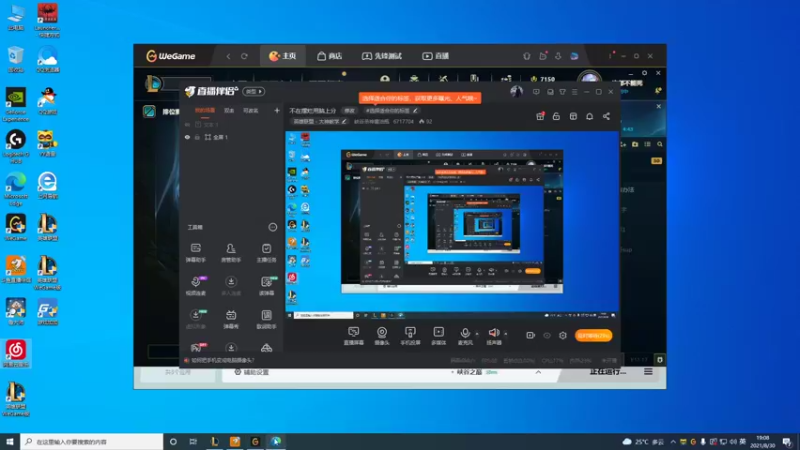Click the share icon in streaming header

[606, 116]
